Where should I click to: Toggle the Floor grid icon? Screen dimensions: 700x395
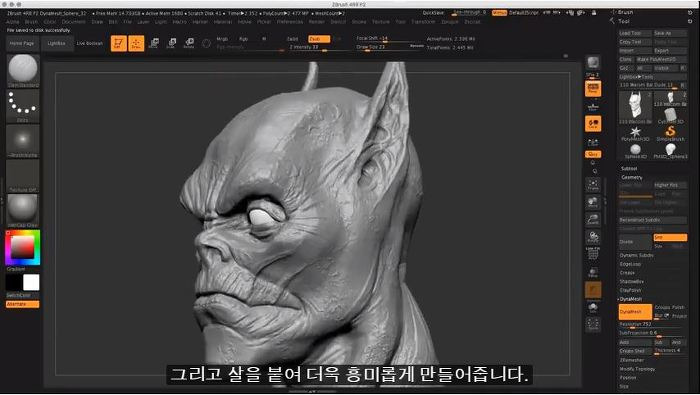click(x=593, y=107)
